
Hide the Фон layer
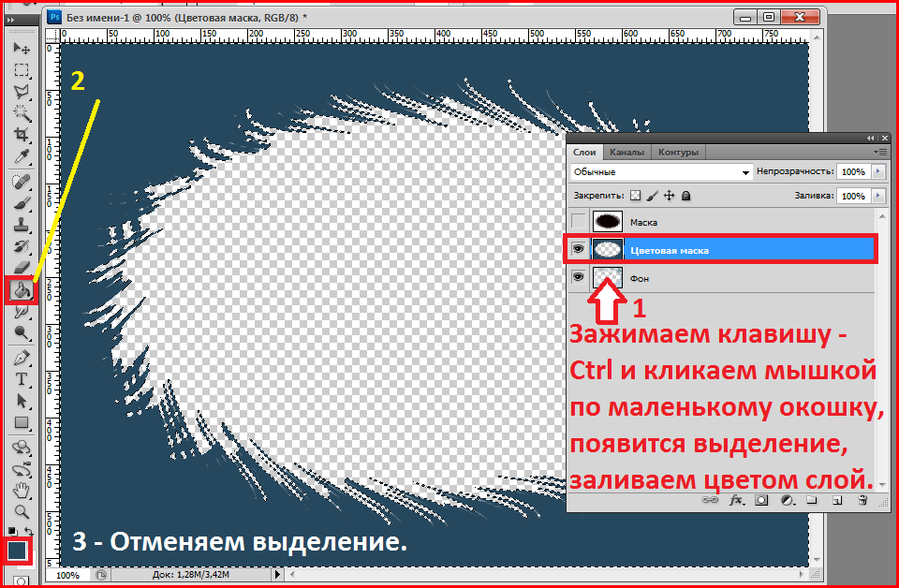(x=578, y=277)
